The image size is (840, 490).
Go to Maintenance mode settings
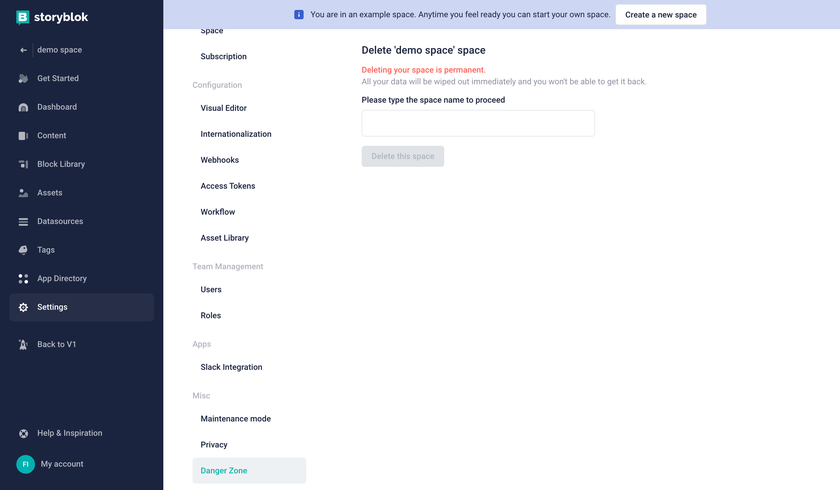236,419
